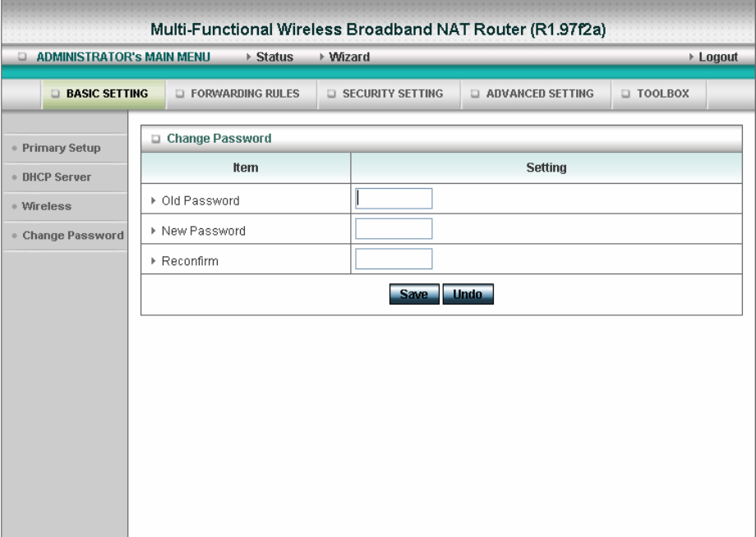Focus the Old Password field
Image resolution: width=756 pixels, height=537 pixels.
394,199
